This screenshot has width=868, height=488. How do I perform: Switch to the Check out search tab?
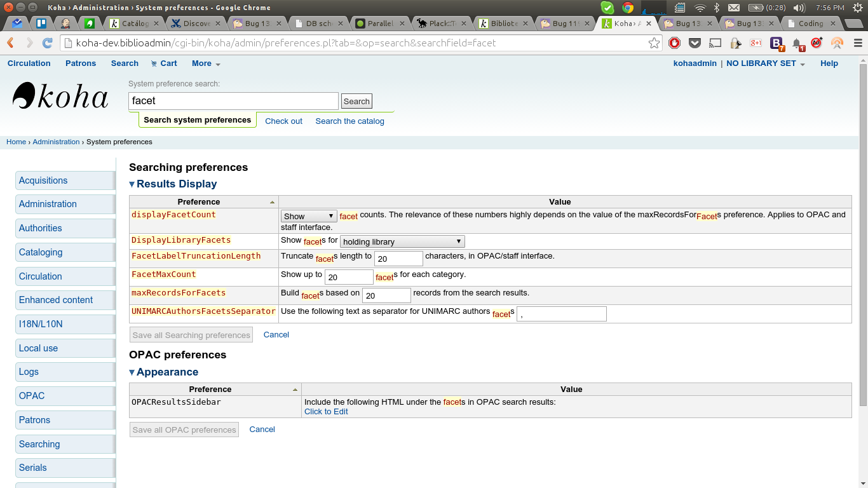click(x=283, y=121)
